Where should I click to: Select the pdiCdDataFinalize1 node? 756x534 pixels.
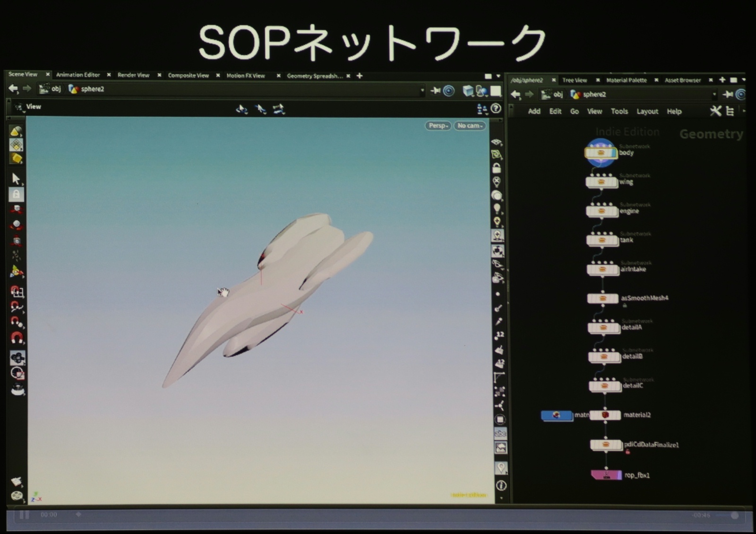(606, 445)
